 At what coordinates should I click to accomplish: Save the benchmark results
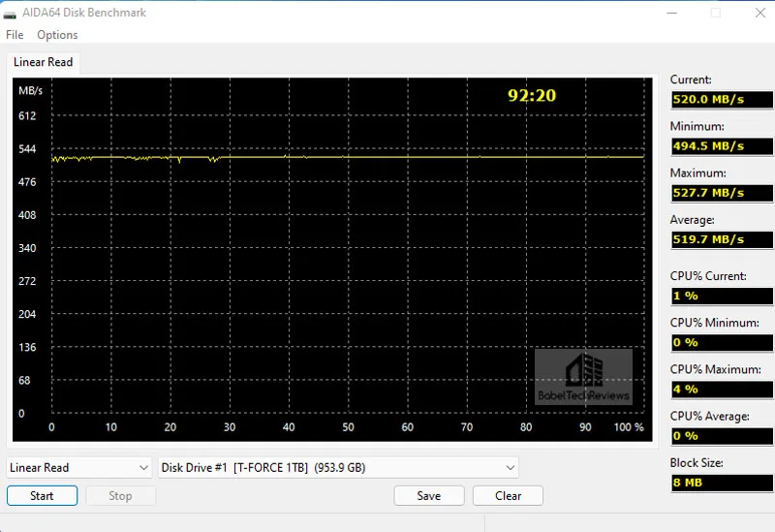(429, 495)
